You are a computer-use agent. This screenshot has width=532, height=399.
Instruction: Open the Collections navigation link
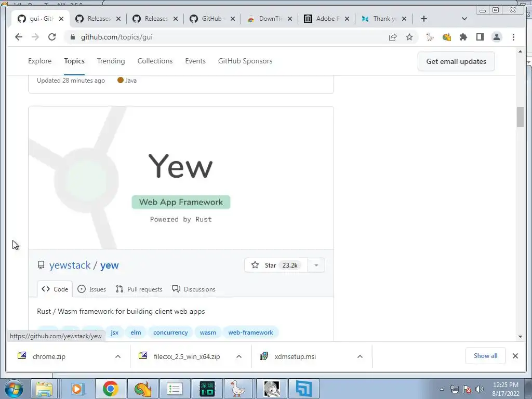coord(155,61)
